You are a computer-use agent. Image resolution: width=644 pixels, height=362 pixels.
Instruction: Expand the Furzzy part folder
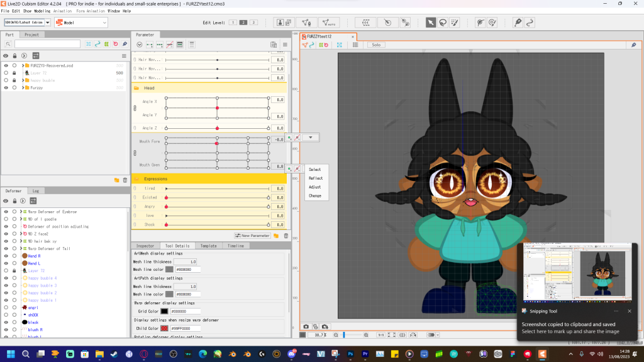pyautogui.click(x=23, y=88)
